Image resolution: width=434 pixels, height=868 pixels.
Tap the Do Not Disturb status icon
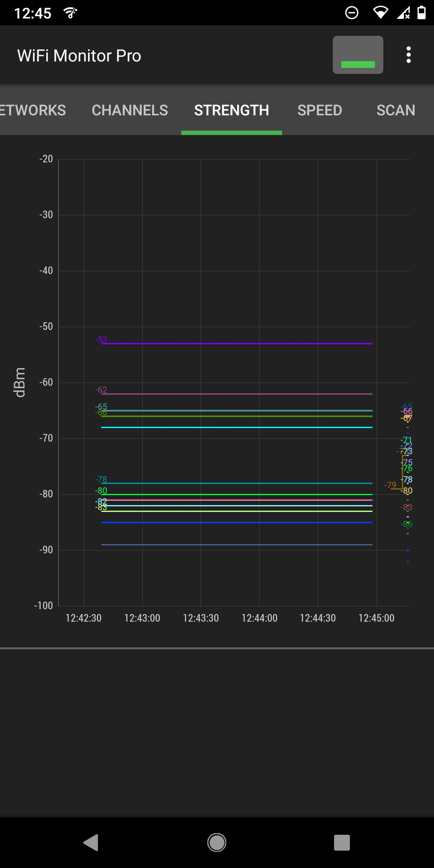(352, 13)
